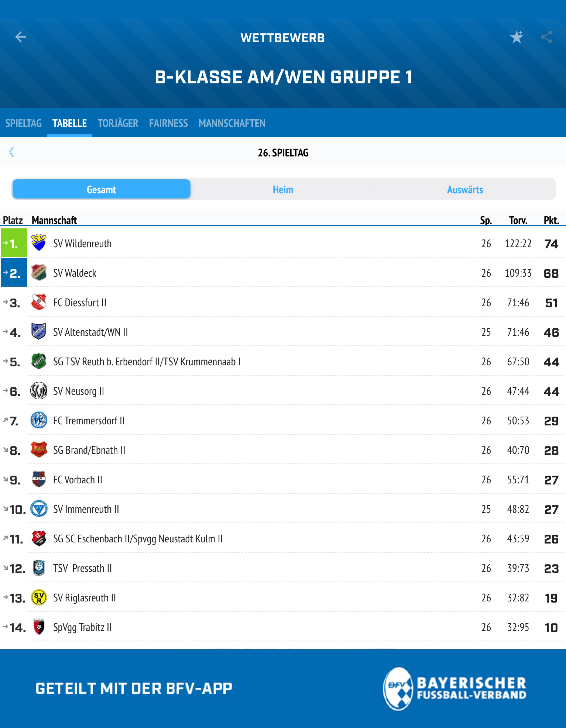
Task: Tap SG SC Eschenbach II club crest
Action: point(39,538)
